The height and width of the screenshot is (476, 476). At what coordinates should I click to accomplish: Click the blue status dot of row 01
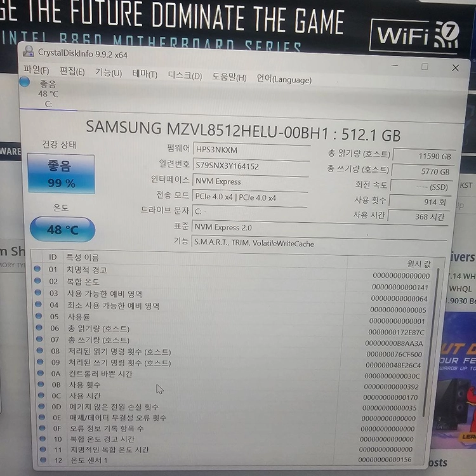point(37,268)
